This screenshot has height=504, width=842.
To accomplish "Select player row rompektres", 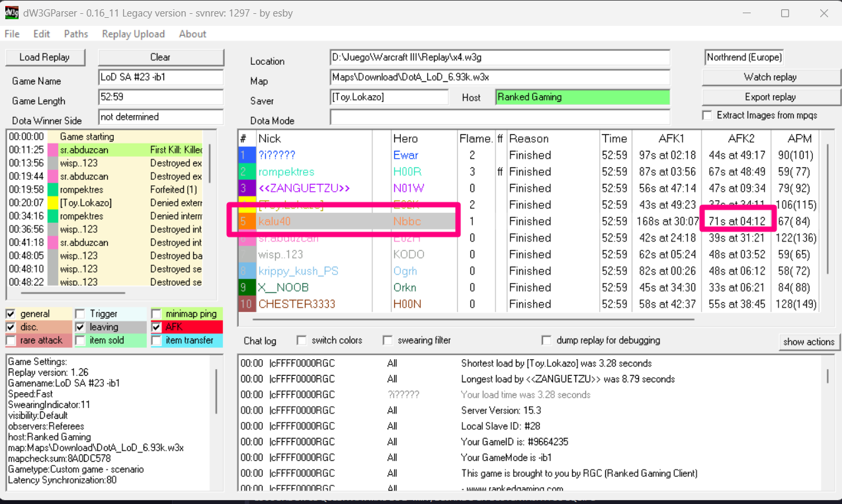I will (x=529, y=171).
